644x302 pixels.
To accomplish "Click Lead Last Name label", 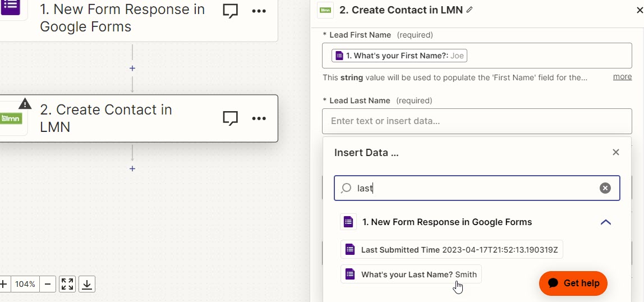I will pyautogui.click(x=360, y=100).
